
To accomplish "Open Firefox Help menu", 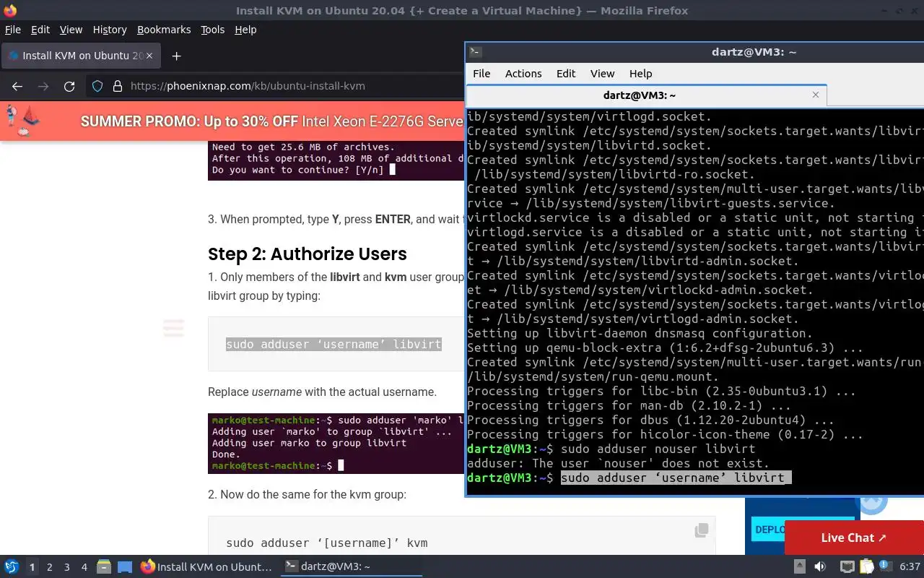I will tap(245, 30).
